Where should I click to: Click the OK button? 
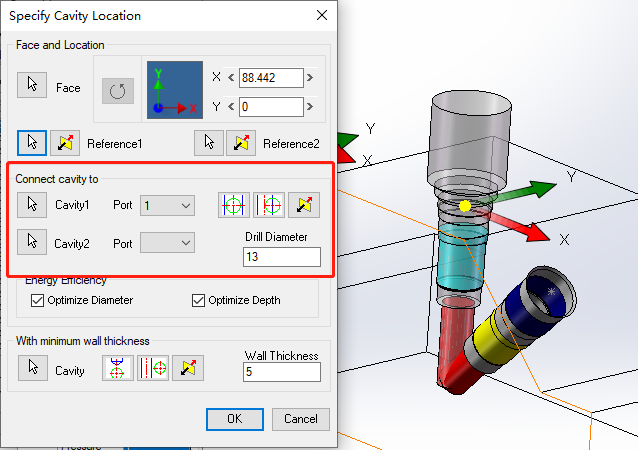coord(235,419)
